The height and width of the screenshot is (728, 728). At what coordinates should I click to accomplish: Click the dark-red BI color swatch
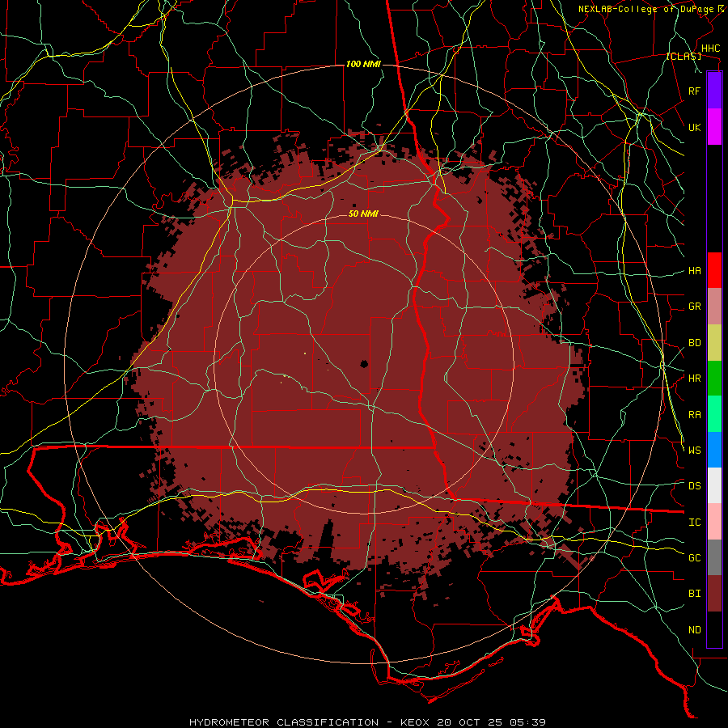(x=714, y=594)
